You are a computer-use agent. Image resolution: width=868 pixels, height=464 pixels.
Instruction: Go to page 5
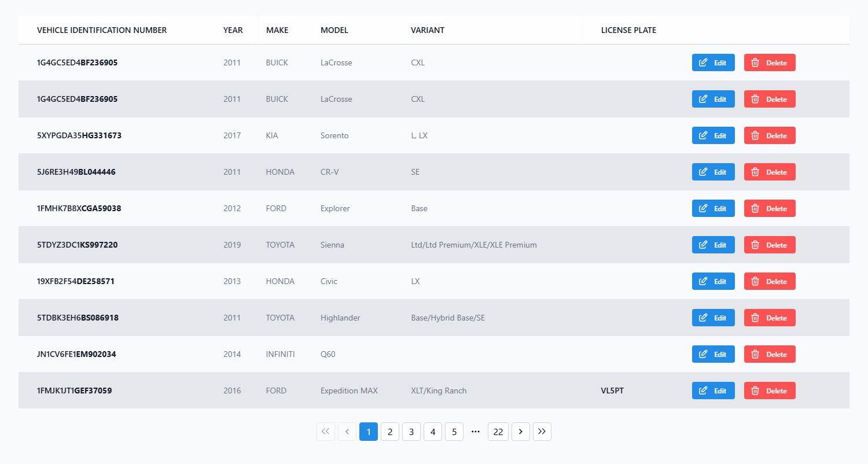point(454,432)
